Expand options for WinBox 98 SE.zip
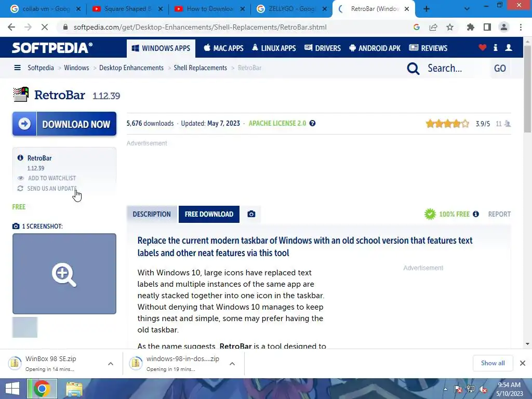Image resolution: width=532 pixels, height=399 pixels. [x=111, y=364]
